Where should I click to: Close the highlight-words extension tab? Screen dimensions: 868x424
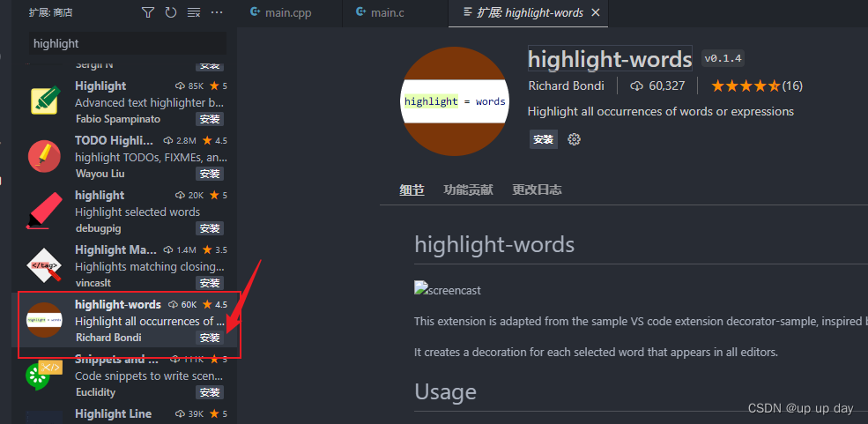tap(596, 12)
